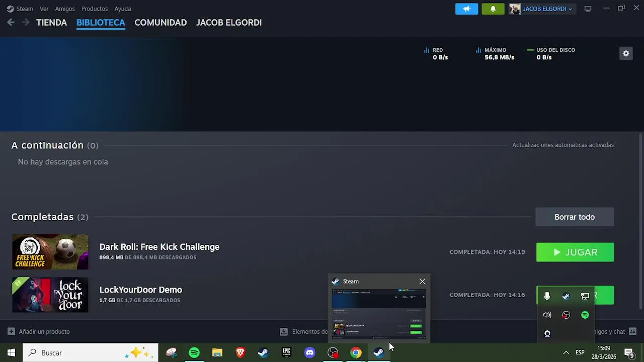Open OBS Studio from the taskbar
Viewport: 644px width, 362px height.
(x=333, y=352)
